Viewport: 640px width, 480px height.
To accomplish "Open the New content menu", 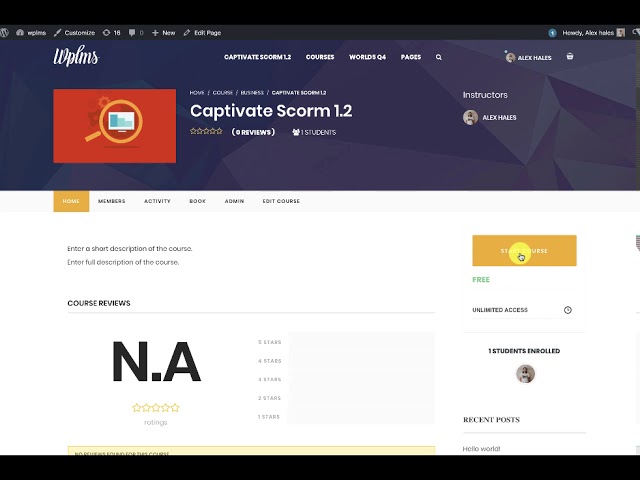I will tap(163, 33).
